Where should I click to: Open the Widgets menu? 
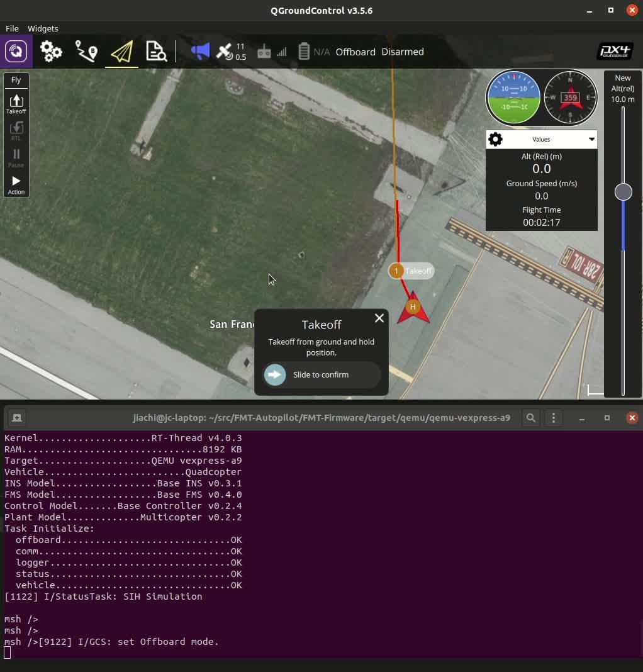click(x=43, y=28)
